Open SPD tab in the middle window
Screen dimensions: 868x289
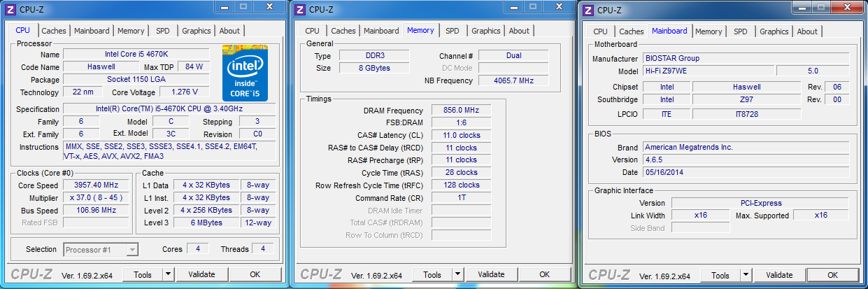(x=453, y=31)
